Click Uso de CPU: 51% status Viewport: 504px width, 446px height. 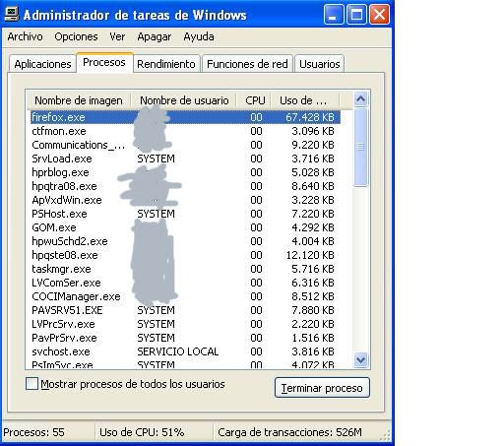tap(142, 432)
